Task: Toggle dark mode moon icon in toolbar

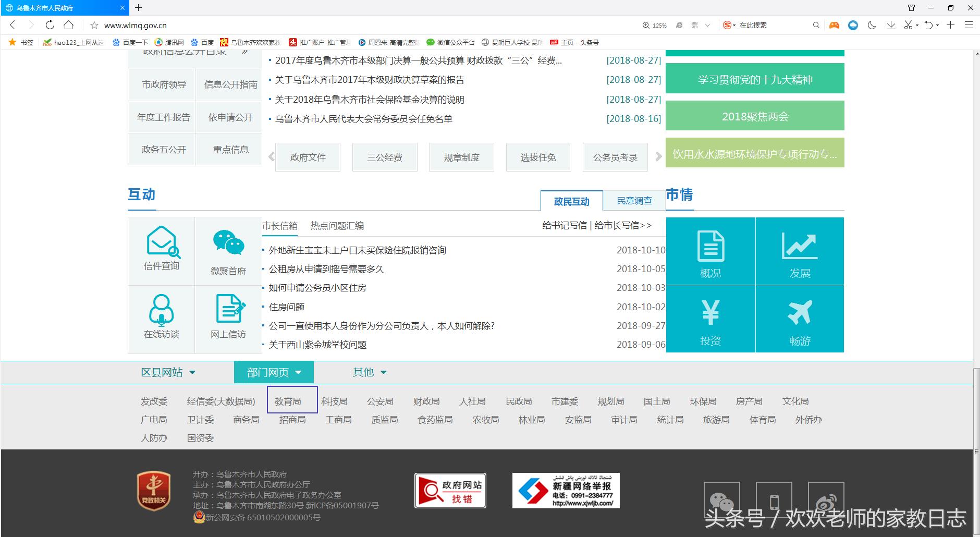Action: (872, 25)
